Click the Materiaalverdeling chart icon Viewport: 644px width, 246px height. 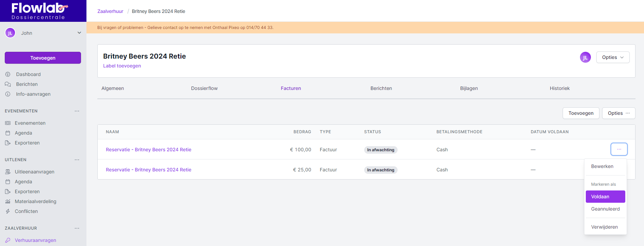(8, 201)
